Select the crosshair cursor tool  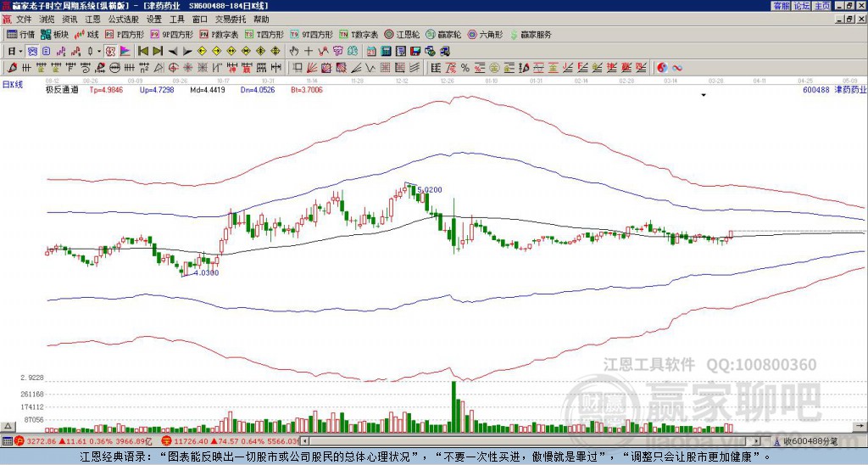pyautogui.click(x=309, y=52)
